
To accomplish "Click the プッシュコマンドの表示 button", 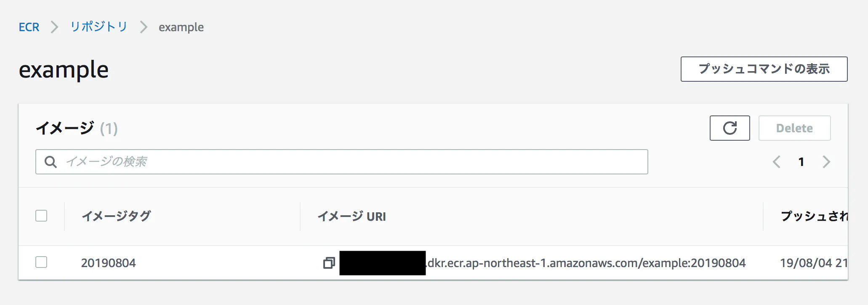I will (x=764, y=69).
